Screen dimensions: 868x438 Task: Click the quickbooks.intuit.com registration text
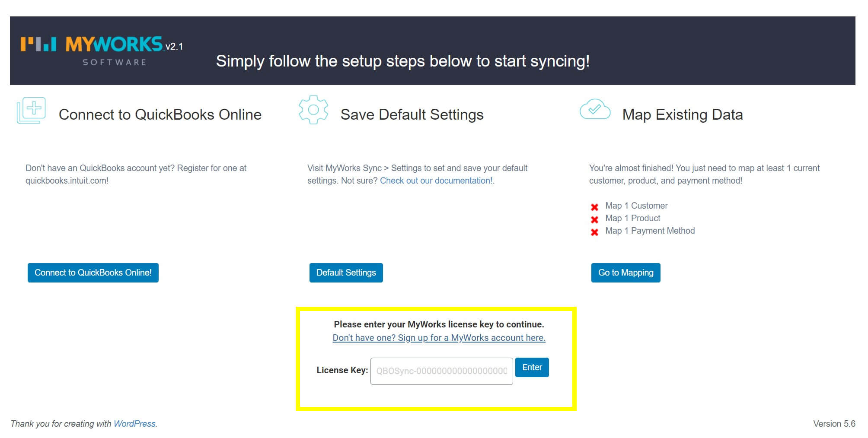coord(67,180)
